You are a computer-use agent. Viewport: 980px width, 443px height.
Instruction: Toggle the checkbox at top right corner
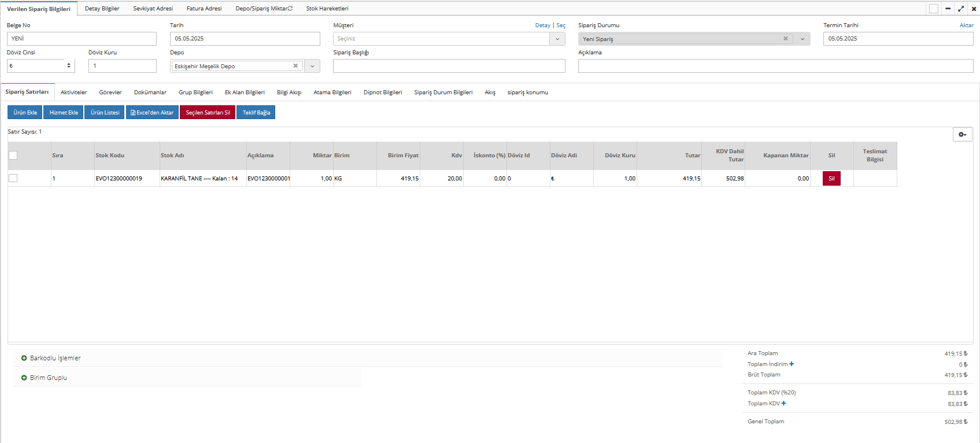933,9
